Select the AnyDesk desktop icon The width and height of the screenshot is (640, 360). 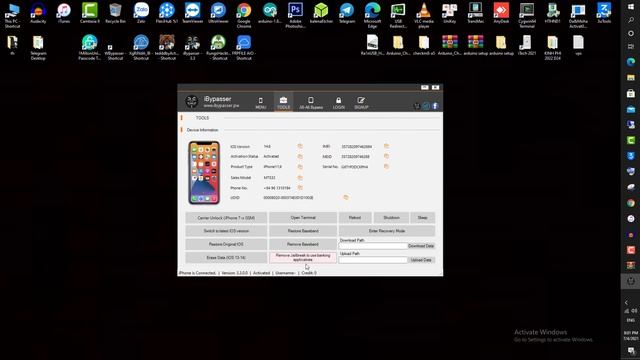pyautogui.click(x=501, y=13)
